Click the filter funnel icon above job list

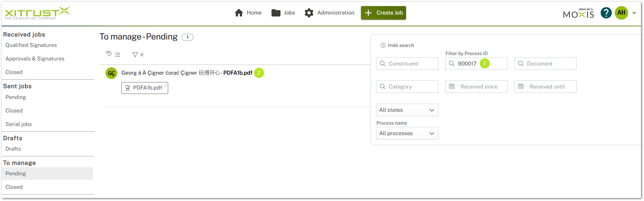coord(135,54)
